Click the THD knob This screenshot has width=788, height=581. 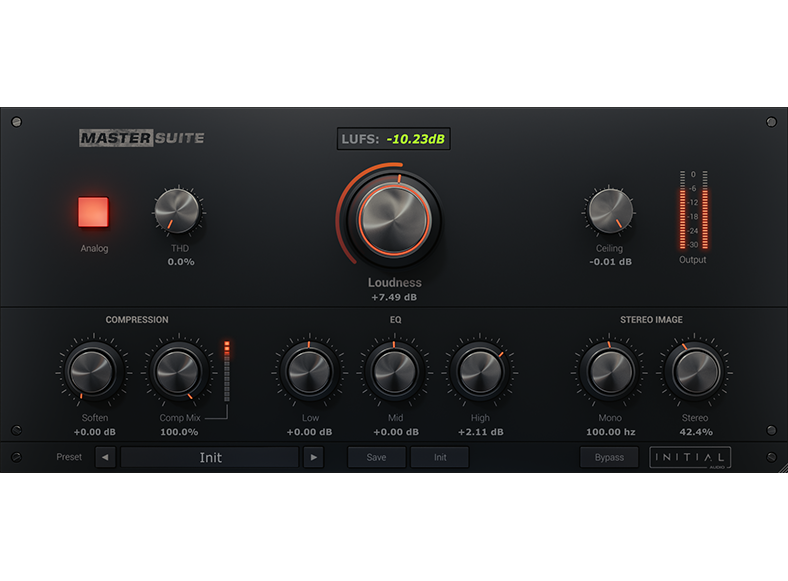click(x=177, y=211)
